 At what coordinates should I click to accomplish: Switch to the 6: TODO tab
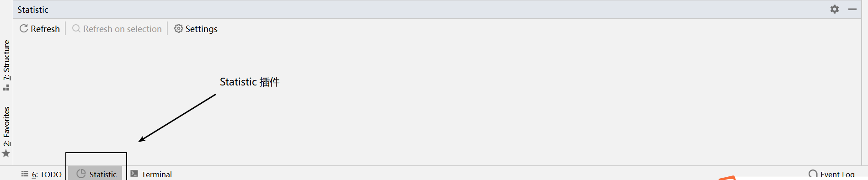click(47, 175)
